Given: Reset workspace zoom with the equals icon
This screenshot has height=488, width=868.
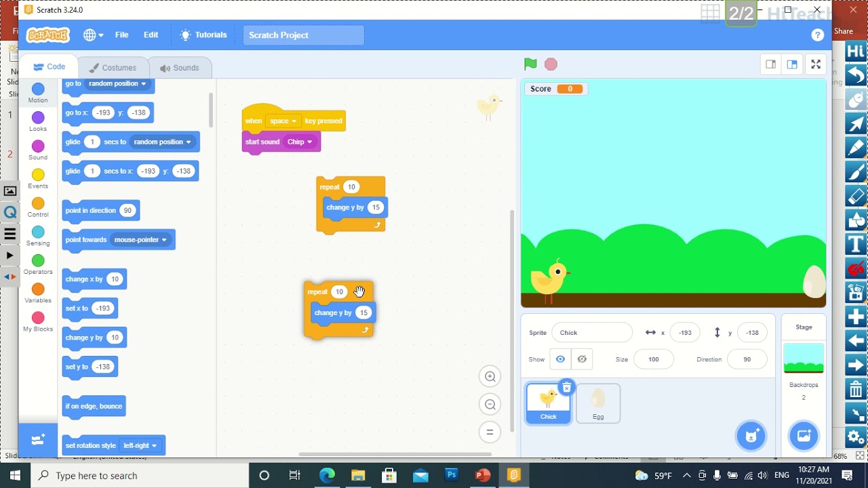Looking at the screenshot, I should click(x=490, y=432).
